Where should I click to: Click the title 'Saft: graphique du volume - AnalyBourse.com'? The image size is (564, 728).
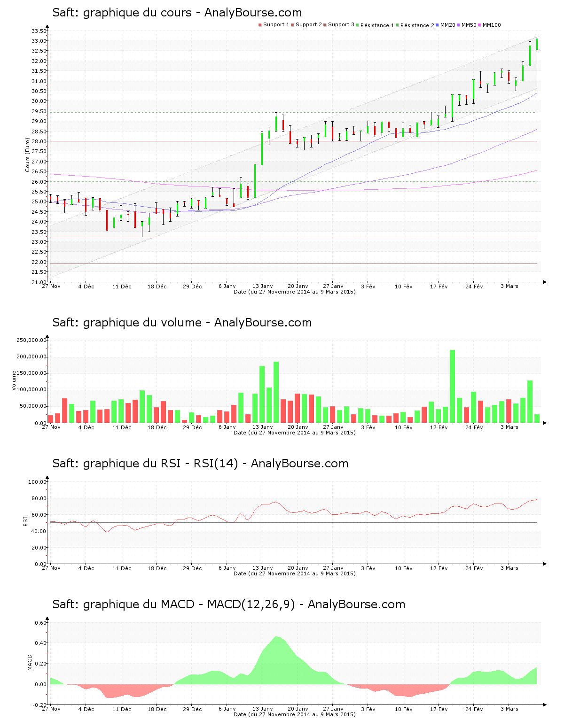pyautogui.click(x=182, y=323)
